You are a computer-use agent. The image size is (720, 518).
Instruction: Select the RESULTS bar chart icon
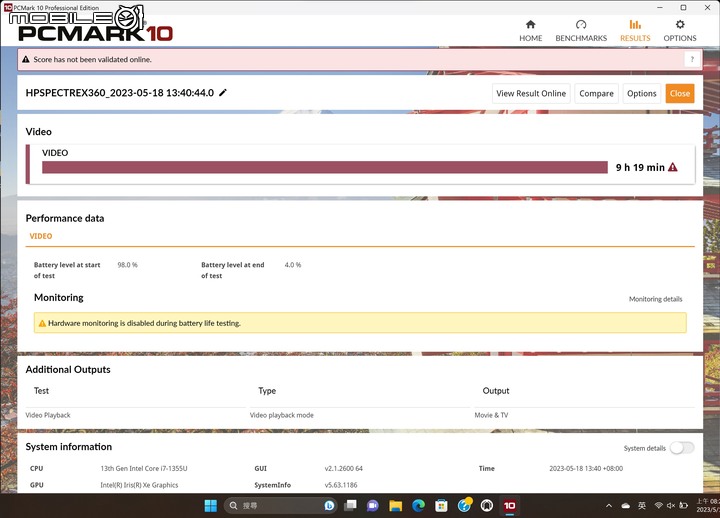pyautogui.click(x=635, y=24)
